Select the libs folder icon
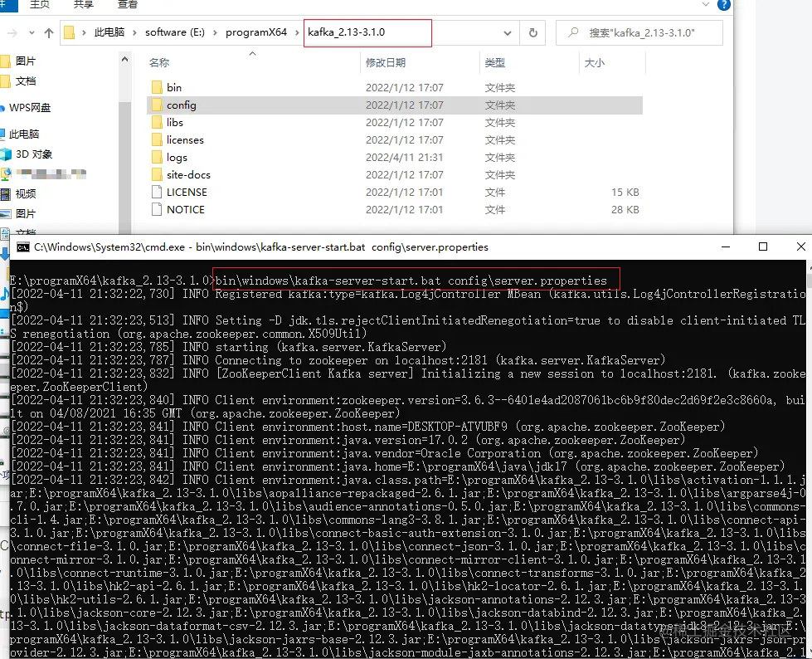 [157, 122]
